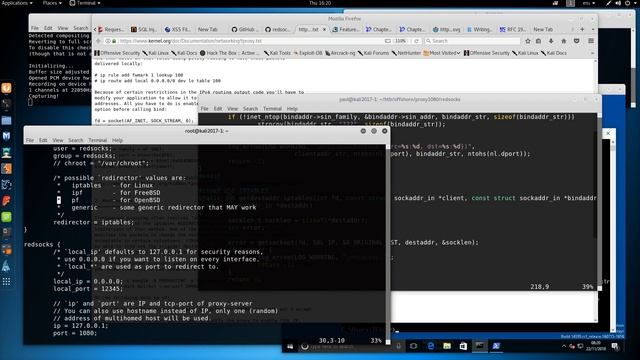Open Firefox Pocket icon

coord(576,41)
